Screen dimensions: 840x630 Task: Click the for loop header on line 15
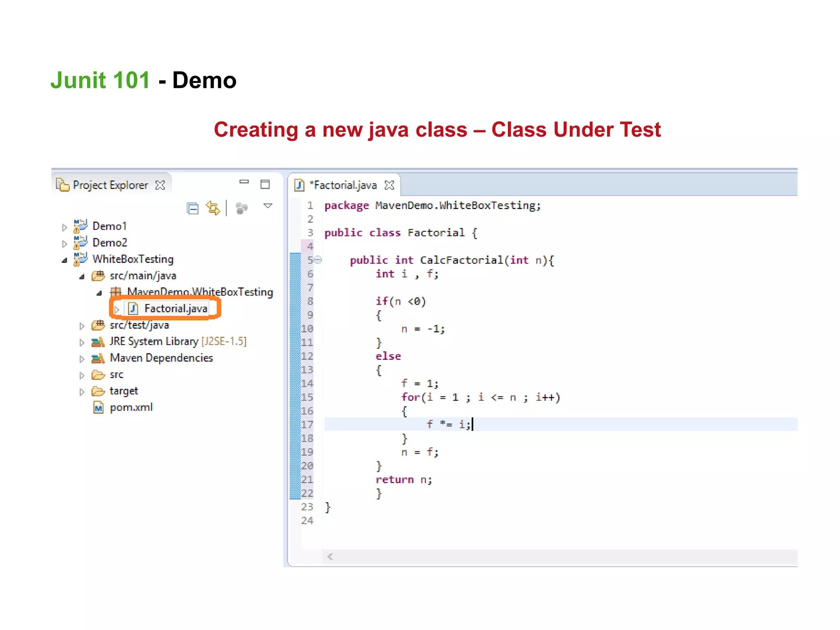(481, 397)
